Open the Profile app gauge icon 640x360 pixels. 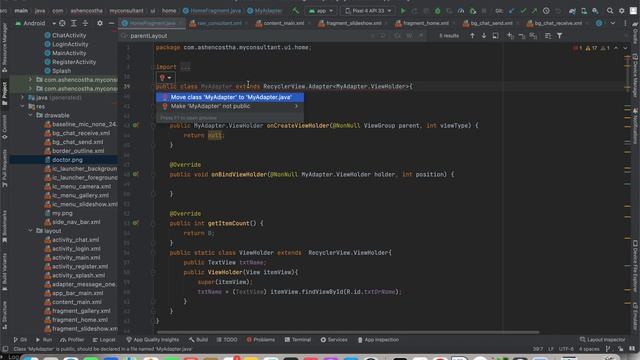click(x=461, y=11)
